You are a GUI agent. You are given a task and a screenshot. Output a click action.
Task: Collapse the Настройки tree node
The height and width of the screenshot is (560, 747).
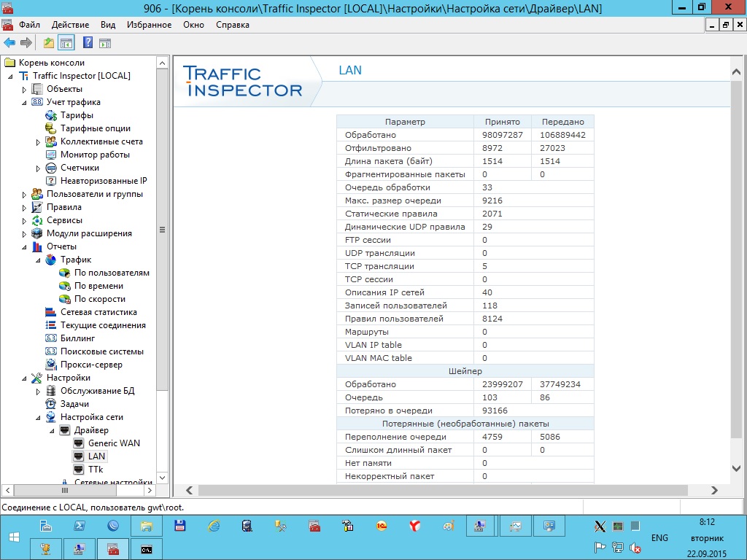coord(24,378)
